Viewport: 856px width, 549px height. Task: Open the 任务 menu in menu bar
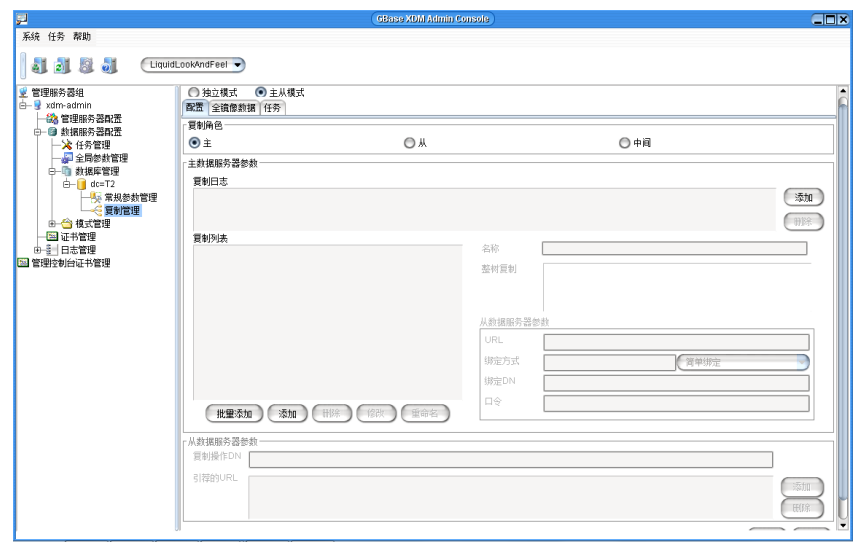coord(56,37)
